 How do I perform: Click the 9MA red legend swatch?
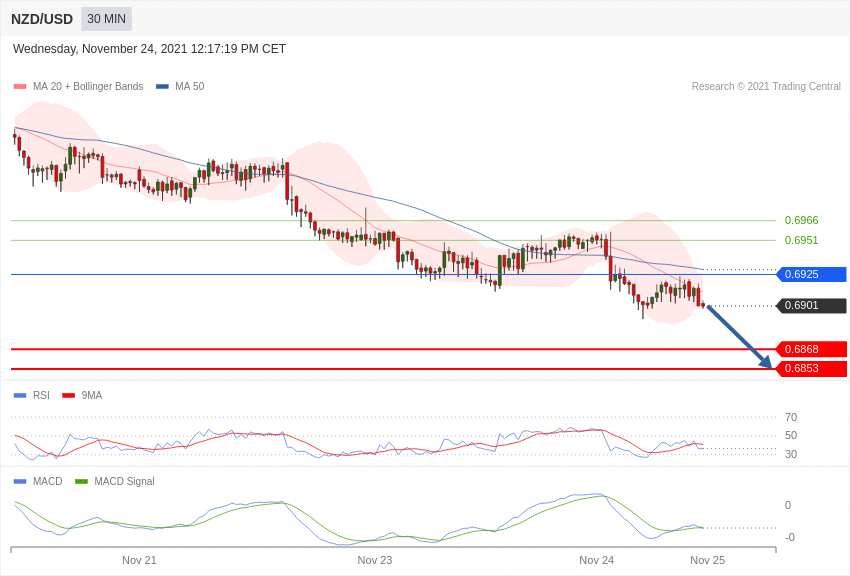point(68,396)
